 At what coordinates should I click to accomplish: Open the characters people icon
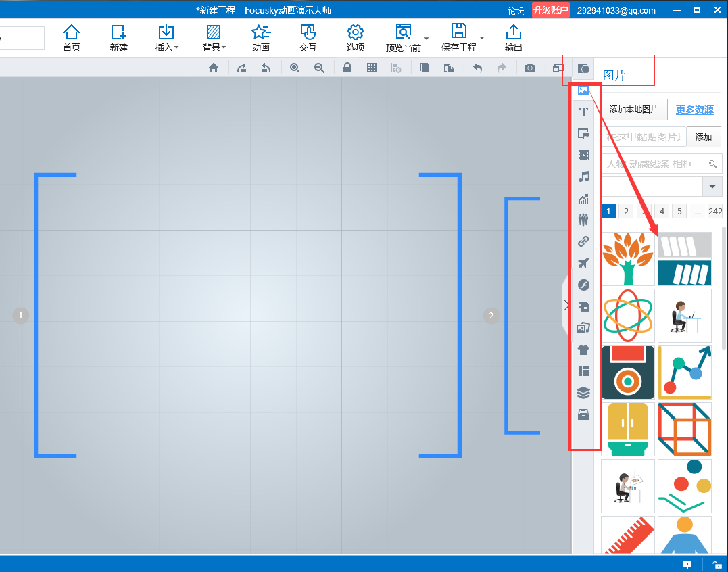point(583,220)
